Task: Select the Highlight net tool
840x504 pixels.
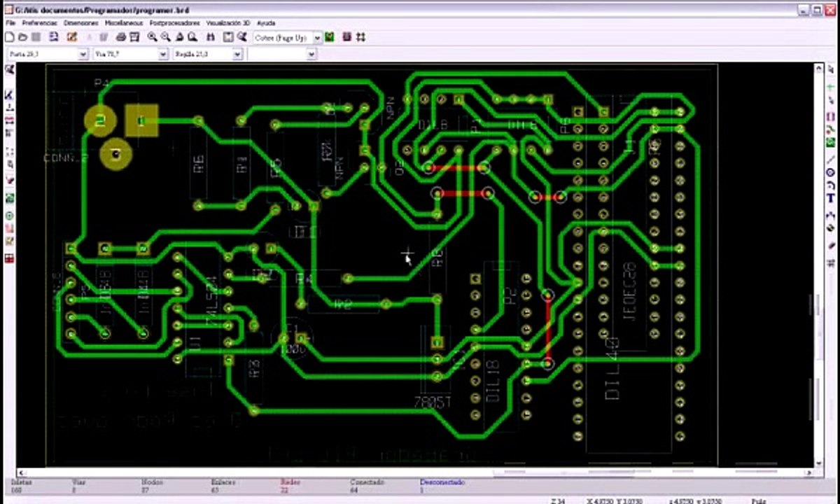Action: pos(831,87)
